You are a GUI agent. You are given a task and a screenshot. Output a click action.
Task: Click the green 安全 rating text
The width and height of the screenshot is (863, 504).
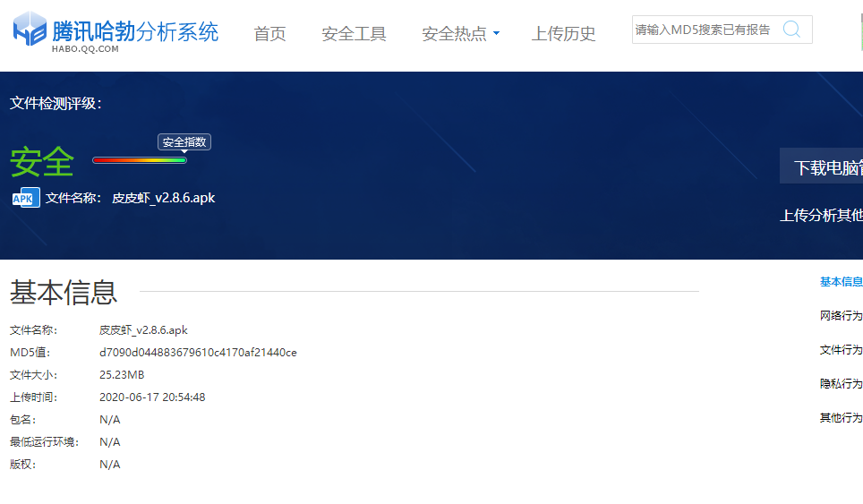point(42,162)
